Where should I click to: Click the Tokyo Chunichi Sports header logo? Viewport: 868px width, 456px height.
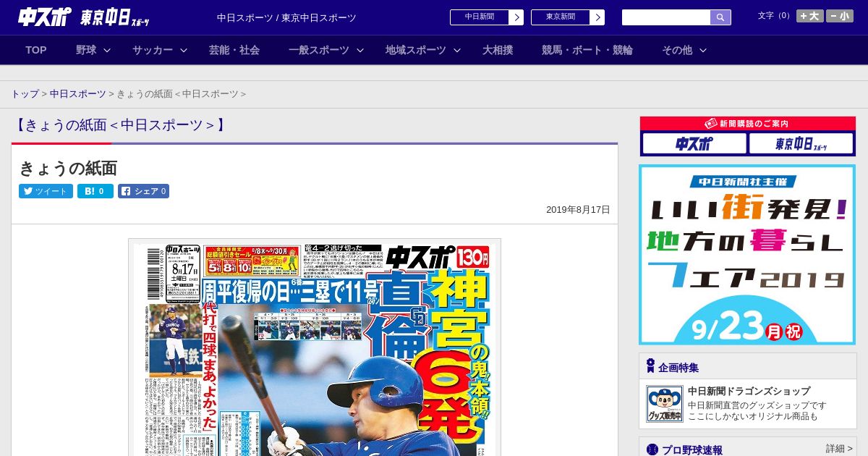[115, 17]
